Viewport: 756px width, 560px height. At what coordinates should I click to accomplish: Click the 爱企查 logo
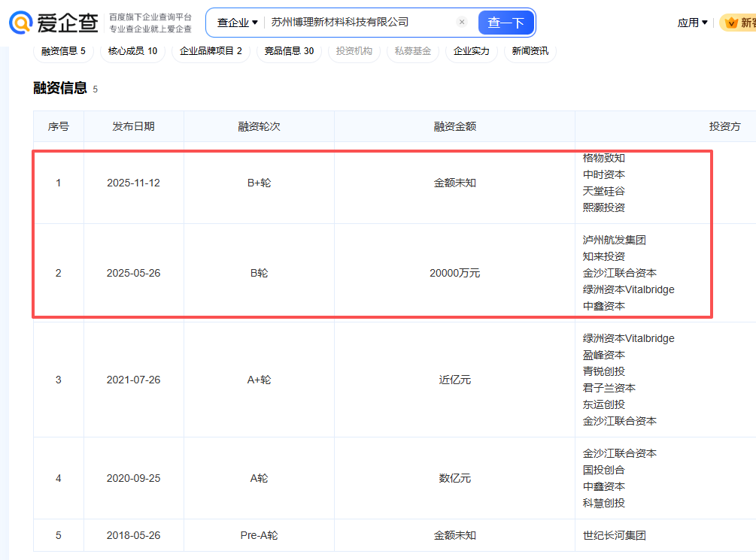point(53,23)
